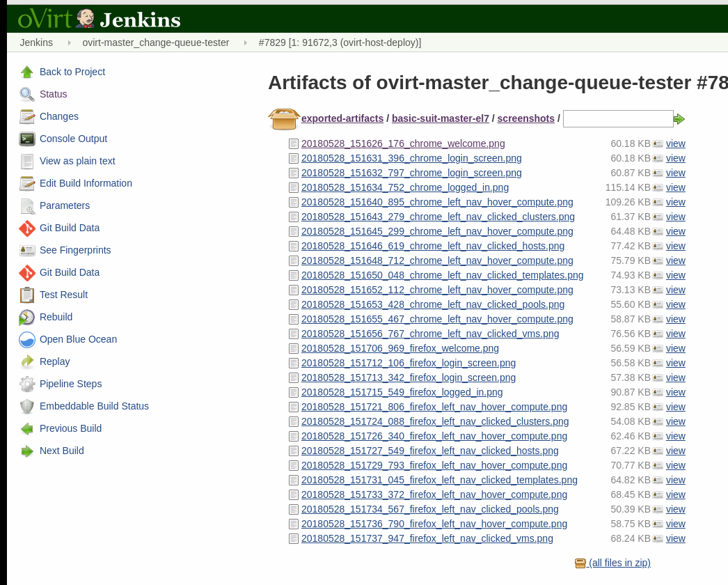The width and height of the screenshot is (728, 585).
Task: Open 20180528_151634_752_chrome_logged_in.png file
Action: pyautogui.click(x=404, y=187)
